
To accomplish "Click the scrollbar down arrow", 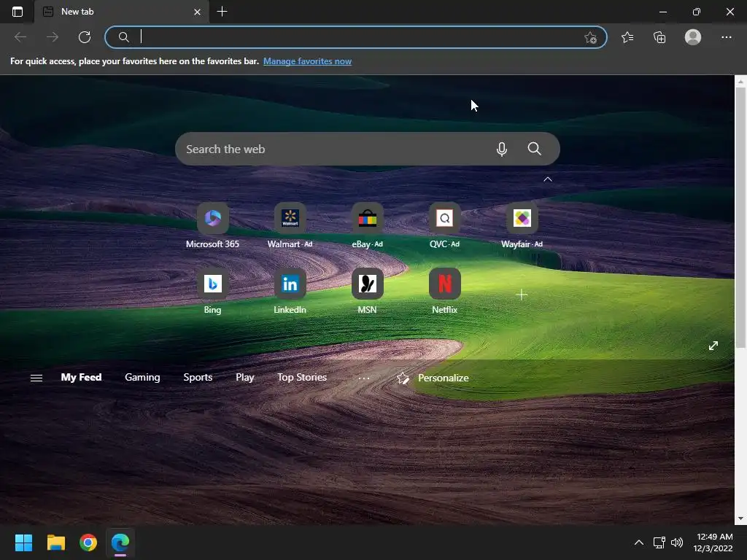I will click(x=740, y=518).
